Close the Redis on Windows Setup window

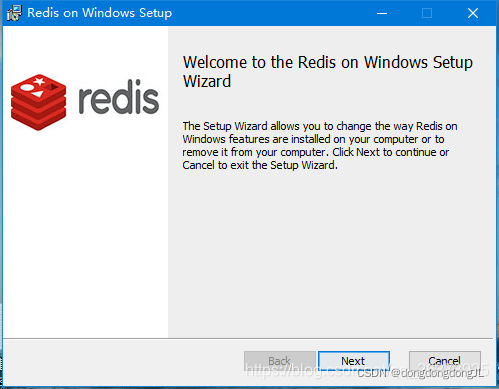pos(473,13)
